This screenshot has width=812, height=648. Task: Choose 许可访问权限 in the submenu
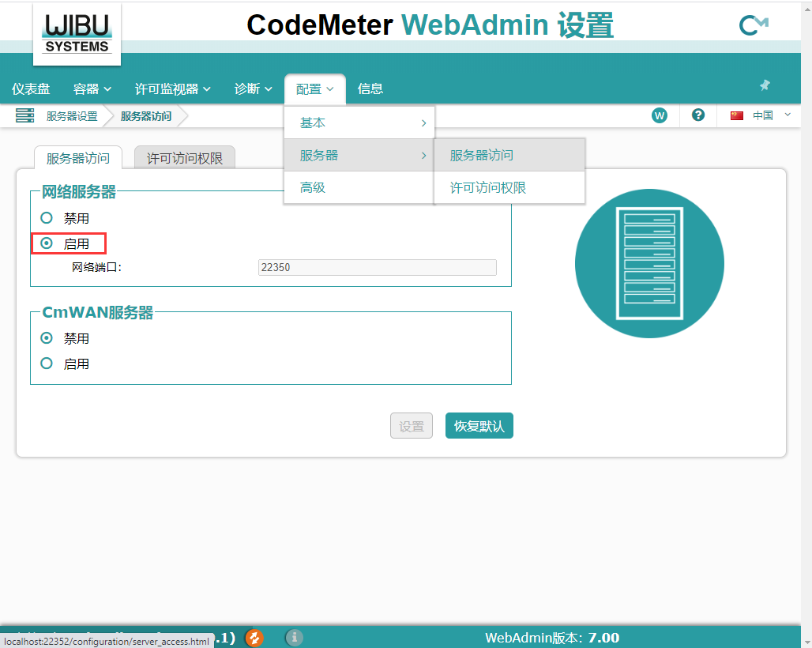pyautogui.click(x=509, y=187)
